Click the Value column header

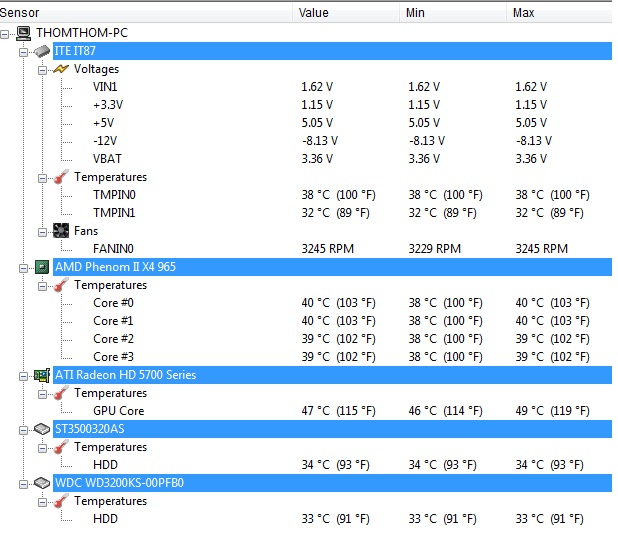point(346,13)
